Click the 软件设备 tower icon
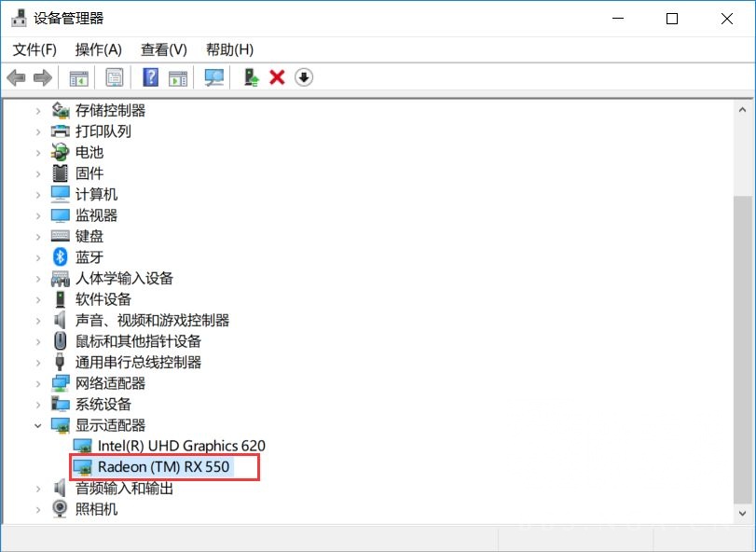The image size is (756, 552). pos(61,299)
